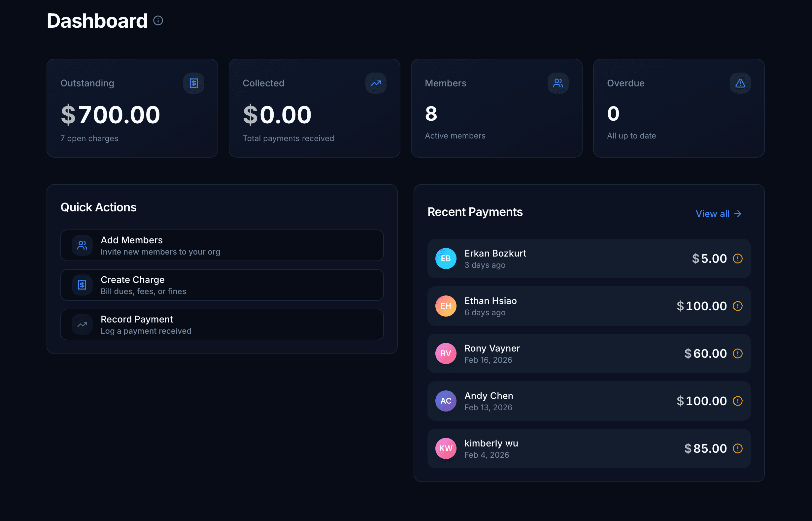Click the trending chart icon on the Collected card

[376, 83]
